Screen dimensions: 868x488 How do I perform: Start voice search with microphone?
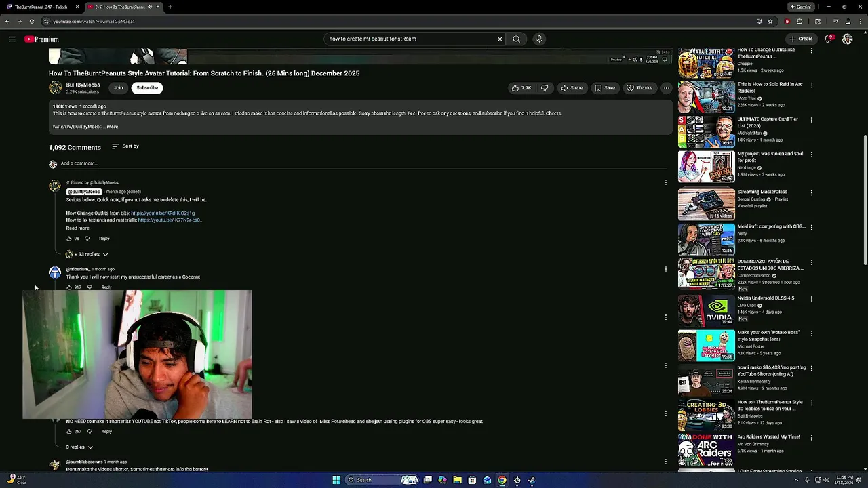pyautogui.click(x=539, y=39)
